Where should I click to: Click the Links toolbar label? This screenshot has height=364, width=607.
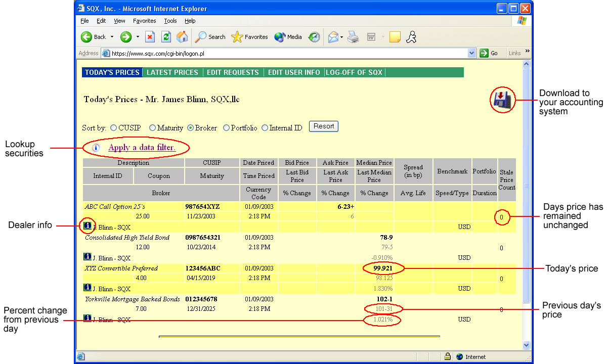pyautogui.click(x=515, y=53)
